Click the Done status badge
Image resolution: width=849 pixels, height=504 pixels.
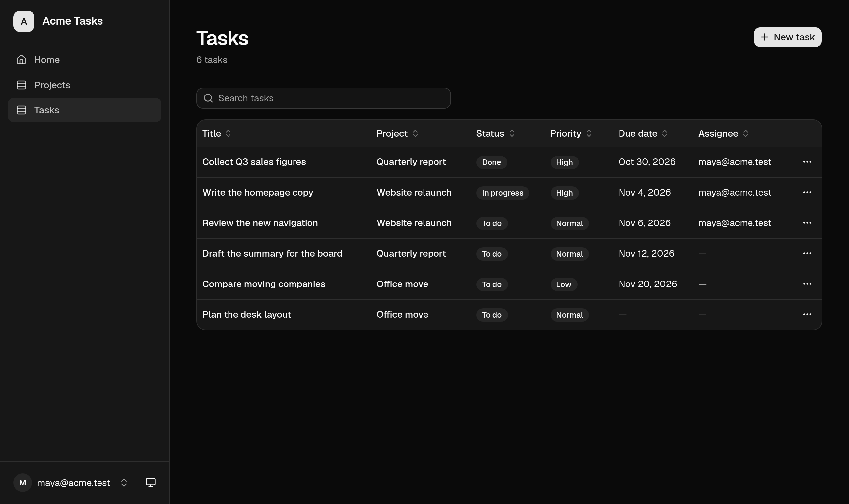pyautogui.click(x=491, y=162)
